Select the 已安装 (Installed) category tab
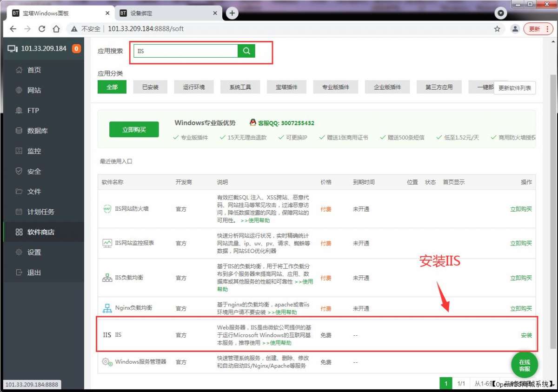 (150, 86)
